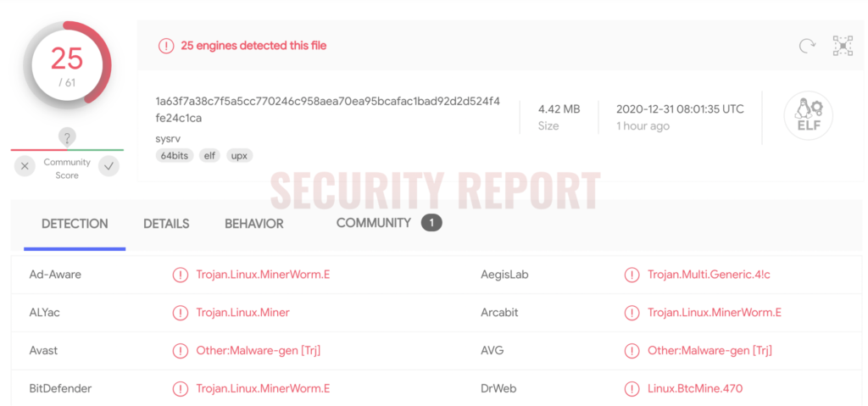Switch to the DETAILS tab
Screen dimensions: 868x406
(x=166, y=224)
